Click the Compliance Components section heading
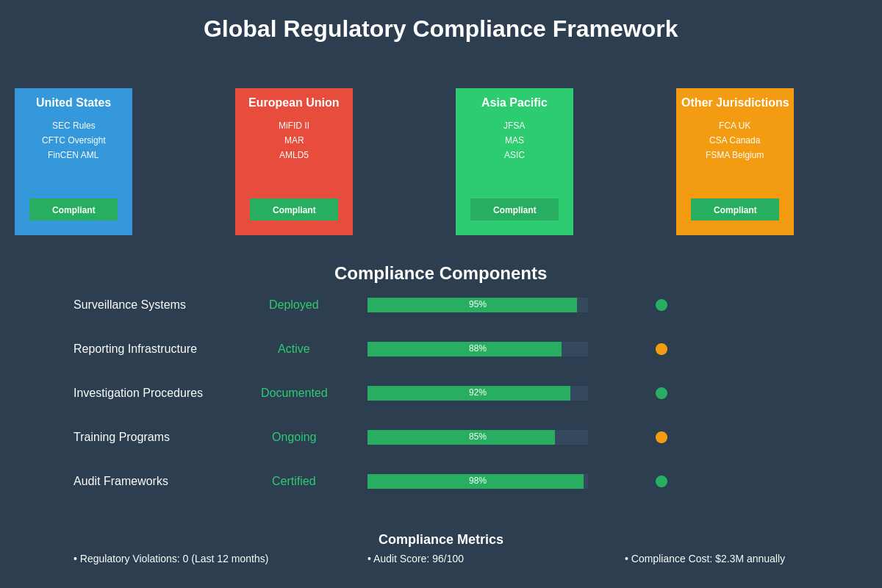The image size is (882, 588). (x=441, y=273)
